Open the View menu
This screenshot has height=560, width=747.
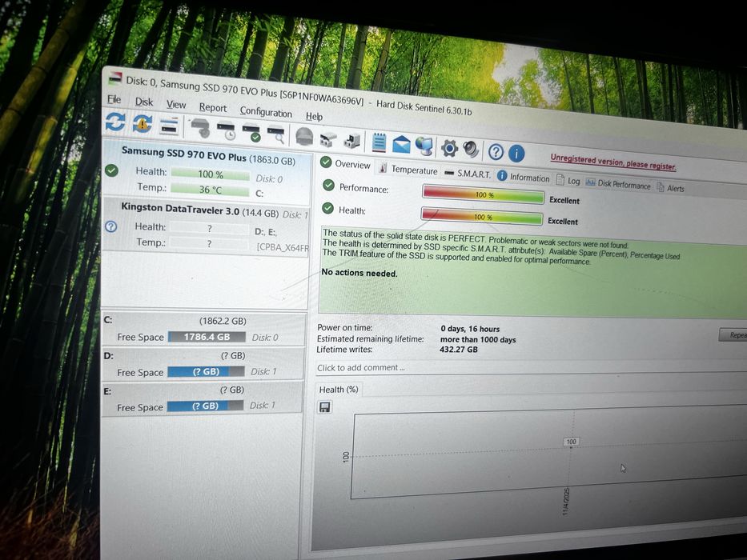point(176,105)
